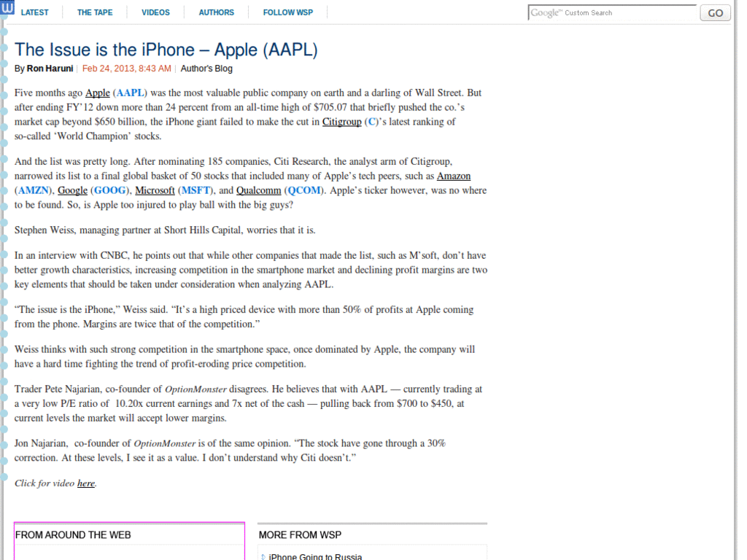The width and height of the screenshot is (747, 560).
Task: Select the MORE FROM WSP heading
Action: [x=300, y=534]
